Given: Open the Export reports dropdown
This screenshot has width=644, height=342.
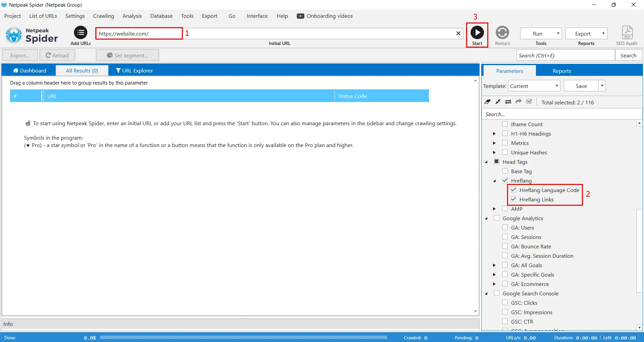Looking at the screenshot, I should coord(586,34).
